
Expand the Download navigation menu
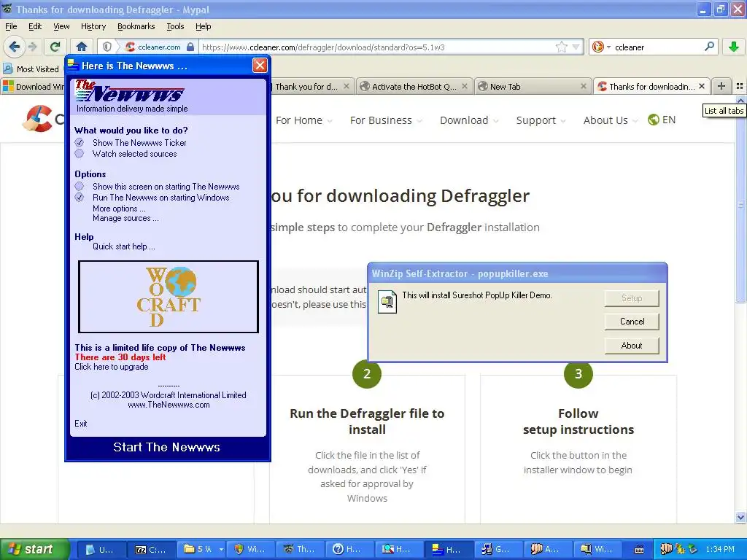[469, 120]
